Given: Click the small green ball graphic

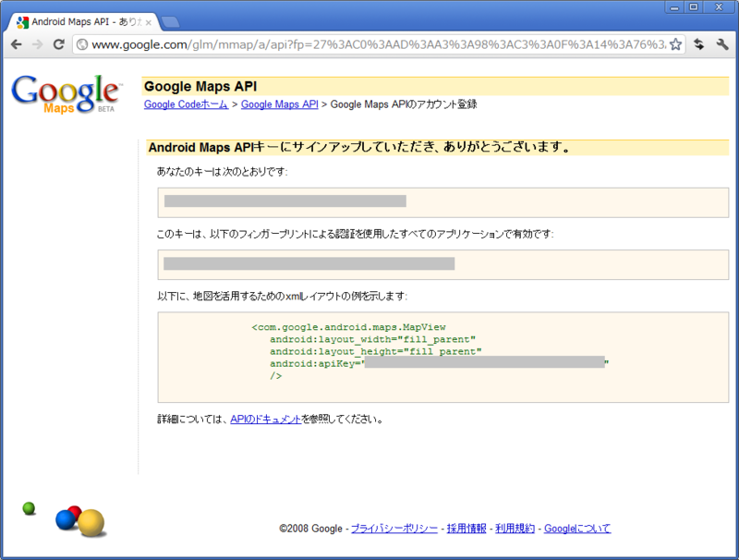Looking at the screenshot, I should point(29,508).
